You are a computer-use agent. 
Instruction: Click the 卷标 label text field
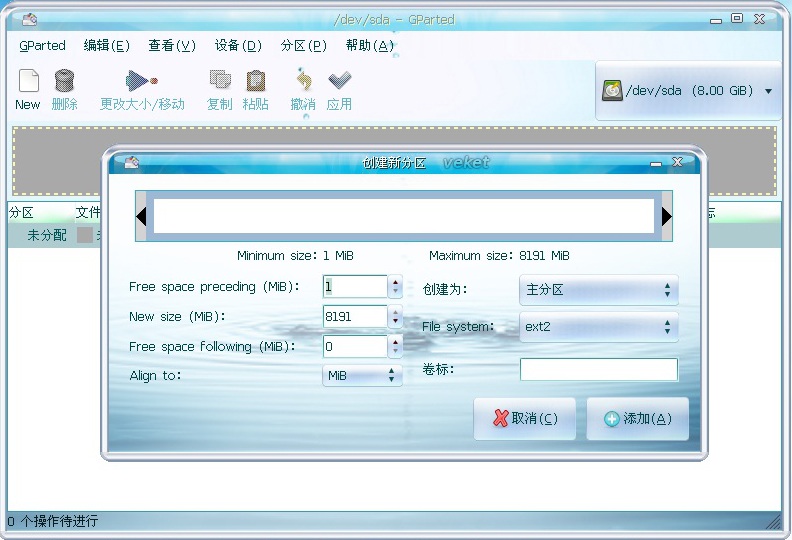pos(599,370)
